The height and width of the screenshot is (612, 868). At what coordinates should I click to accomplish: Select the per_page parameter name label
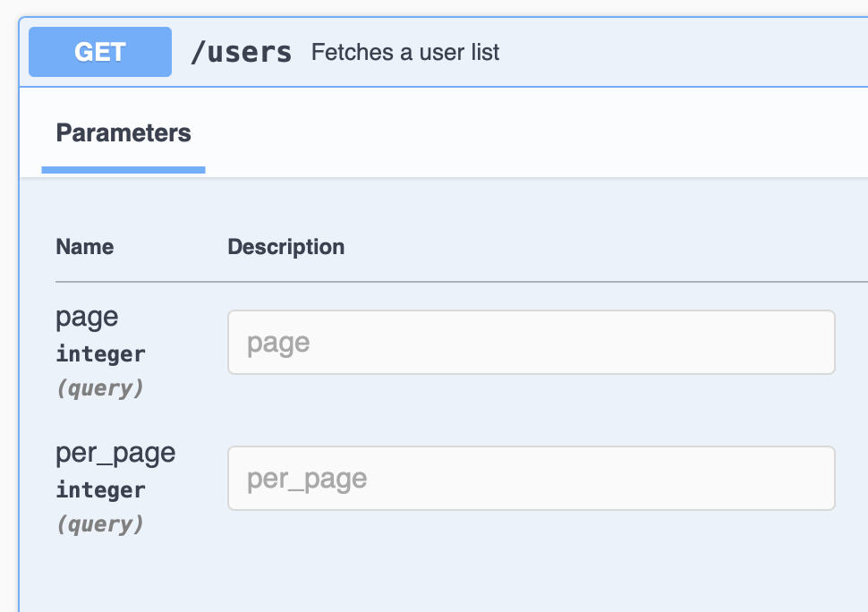point(115,453)
